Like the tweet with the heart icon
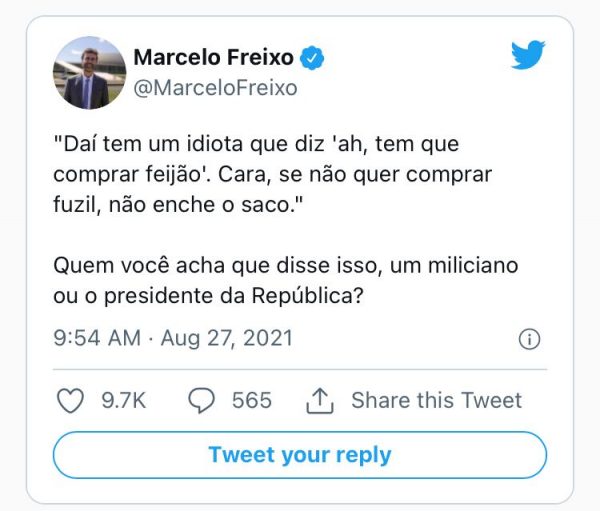 click(70, 401)
